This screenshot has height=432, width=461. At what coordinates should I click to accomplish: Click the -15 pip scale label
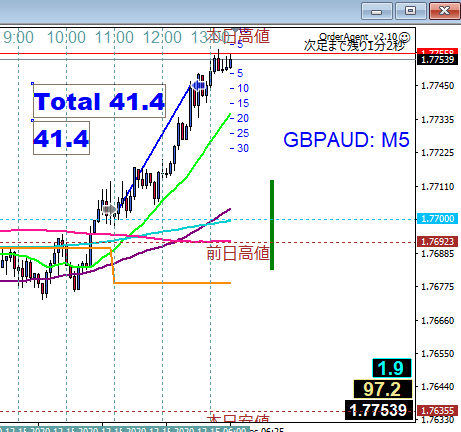[240, 103]
